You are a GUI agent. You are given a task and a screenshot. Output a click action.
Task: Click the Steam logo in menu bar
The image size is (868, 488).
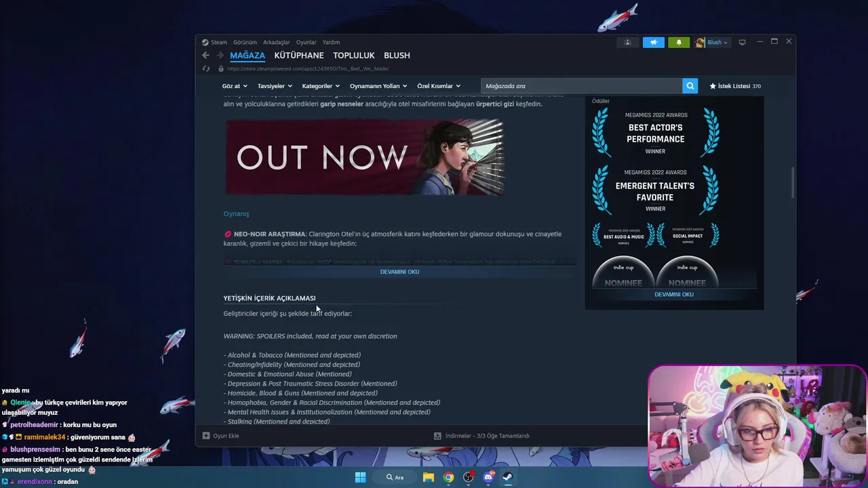(x=205, y=42)
